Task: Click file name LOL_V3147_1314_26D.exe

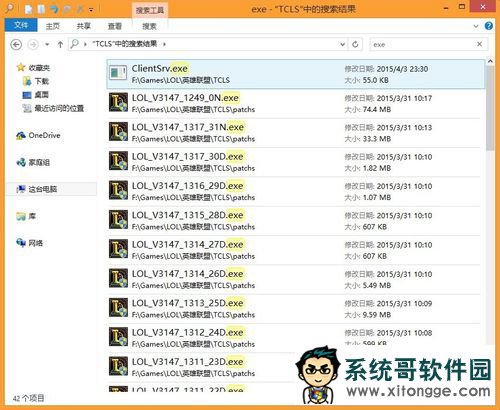Action: (188, 274)
